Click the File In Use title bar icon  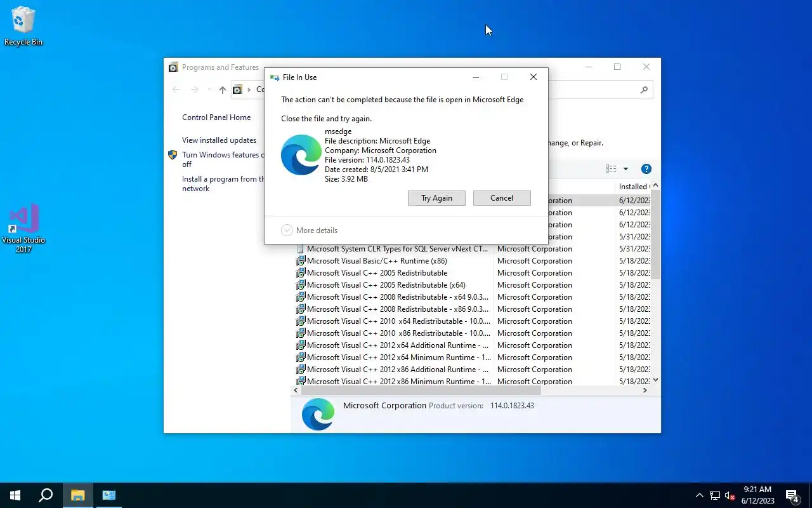tap(275, 77)
